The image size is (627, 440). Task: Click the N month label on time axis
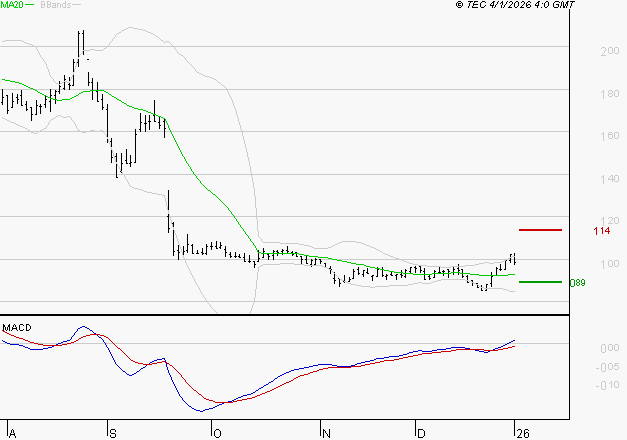(326, 434)
